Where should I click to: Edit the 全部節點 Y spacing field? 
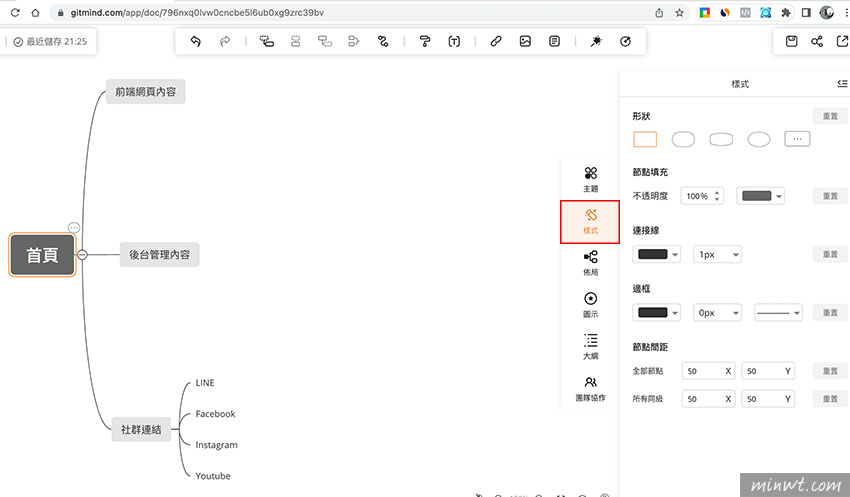[x=768, y=371]
